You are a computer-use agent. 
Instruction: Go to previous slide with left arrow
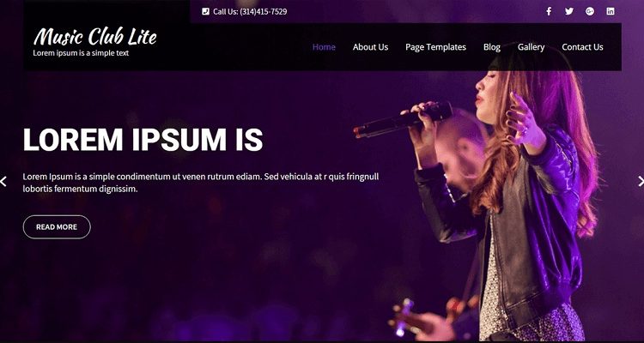point(3,181)
